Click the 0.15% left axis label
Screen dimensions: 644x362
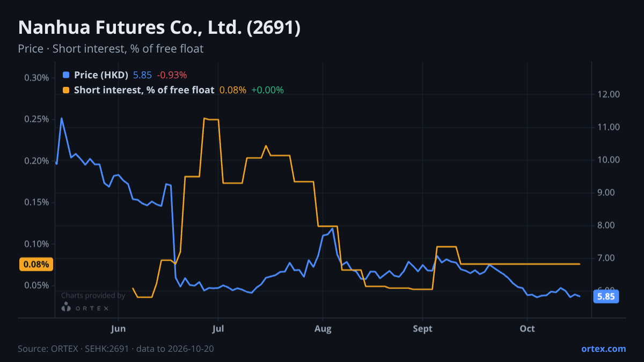[36, 202]
